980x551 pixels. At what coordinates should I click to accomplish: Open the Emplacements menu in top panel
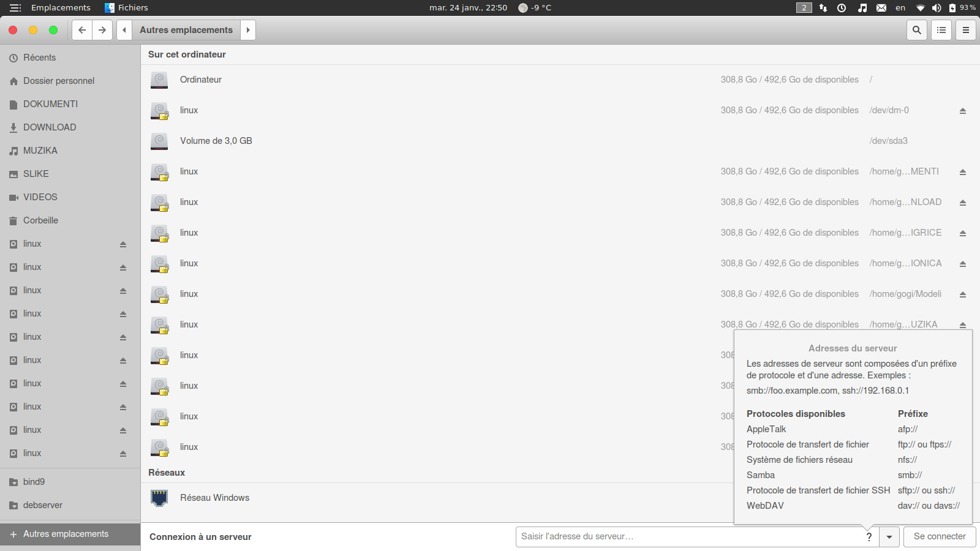click(x=60, y=8)
